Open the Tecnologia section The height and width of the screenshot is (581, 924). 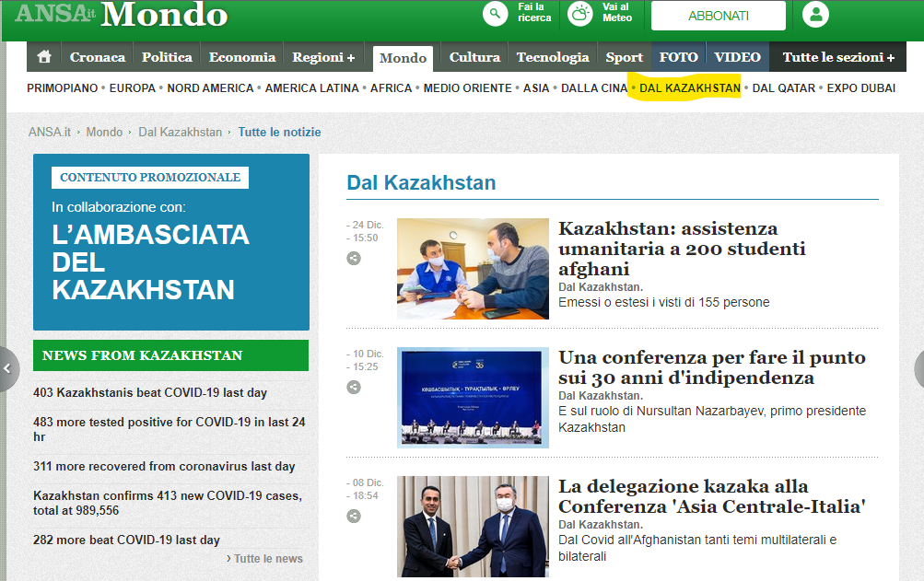coord(553,57)
